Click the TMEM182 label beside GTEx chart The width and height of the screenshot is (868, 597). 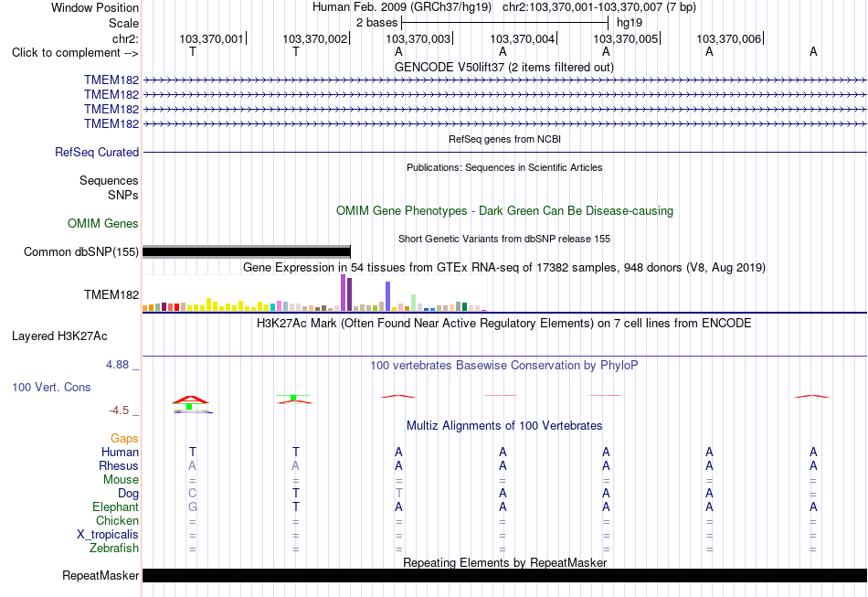(111, 294)
